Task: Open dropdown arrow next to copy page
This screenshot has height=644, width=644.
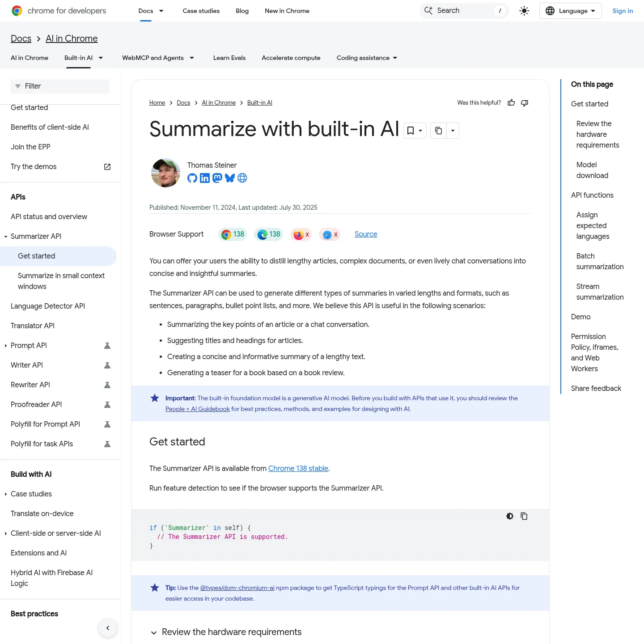Action: pos(453,131)
